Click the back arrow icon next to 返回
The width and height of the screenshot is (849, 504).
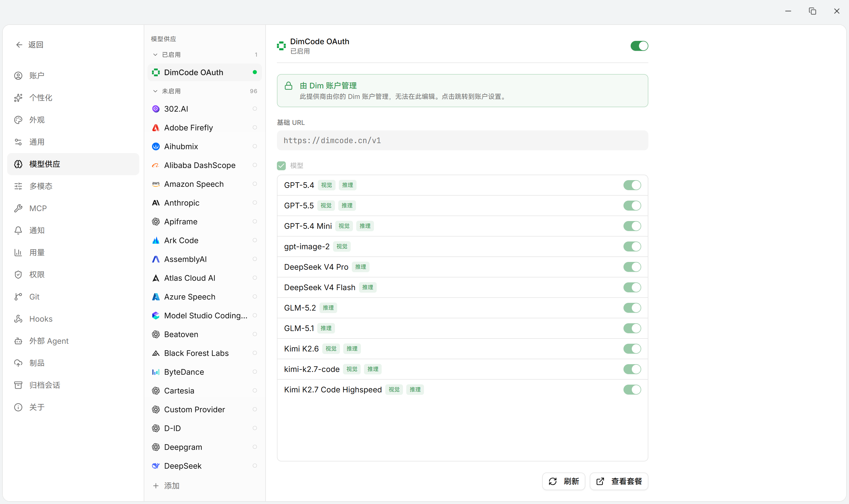[x=19, y=45]
